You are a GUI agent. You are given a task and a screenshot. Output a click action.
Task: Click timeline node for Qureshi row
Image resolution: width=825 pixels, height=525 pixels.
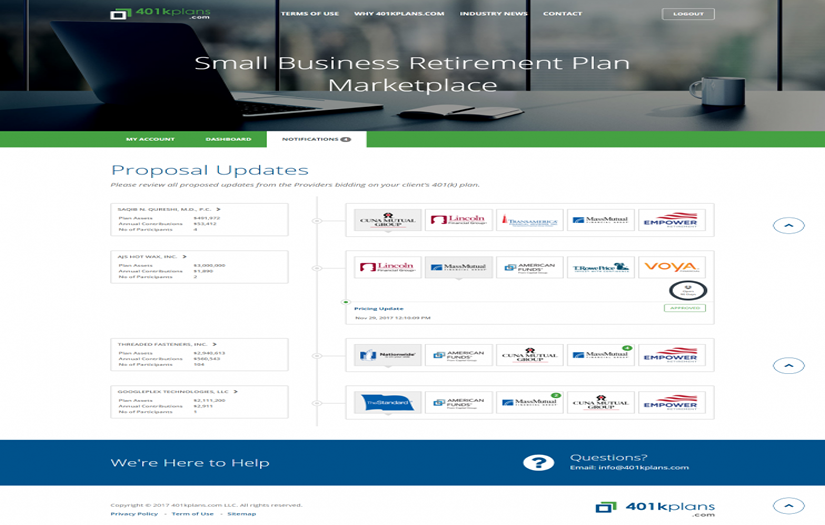point(317,221)
